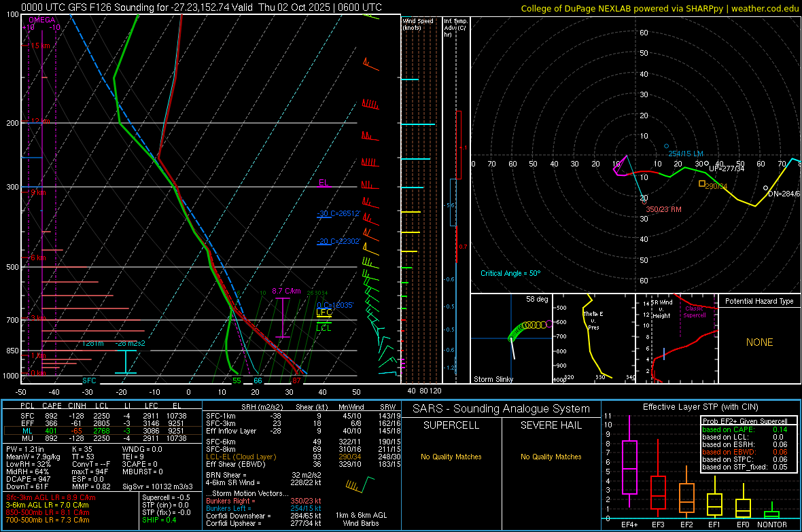The height and width of the screenshot is (532, 802).
Task: Select the magenta 'OMEGA' label
Action: click(42, 20)
